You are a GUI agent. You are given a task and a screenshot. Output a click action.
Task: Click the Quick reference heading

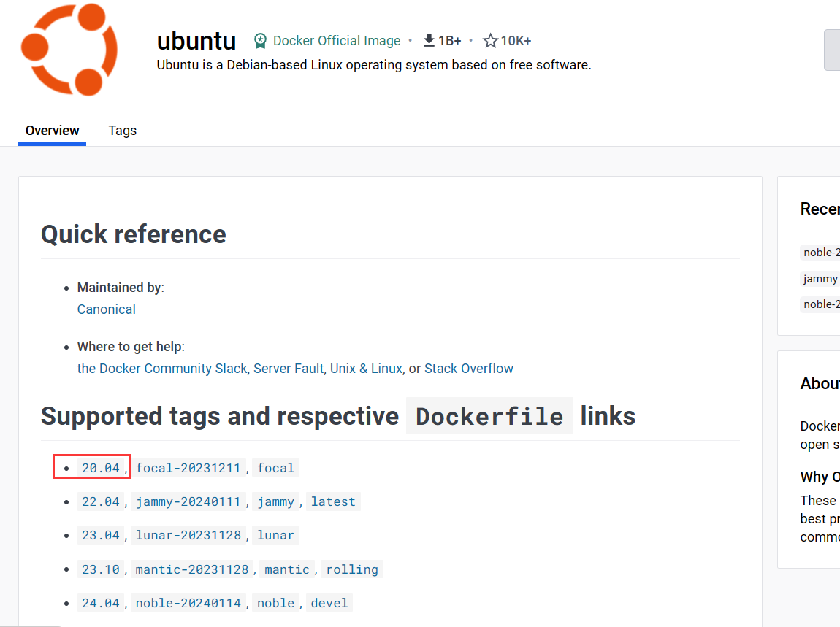click(134, 234)
